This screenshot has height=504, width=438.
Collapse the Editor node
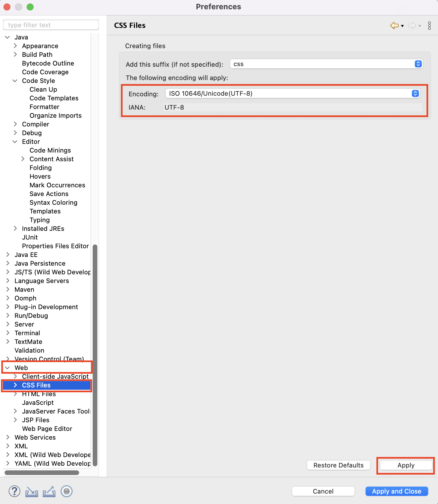click(x=15, y=142)
